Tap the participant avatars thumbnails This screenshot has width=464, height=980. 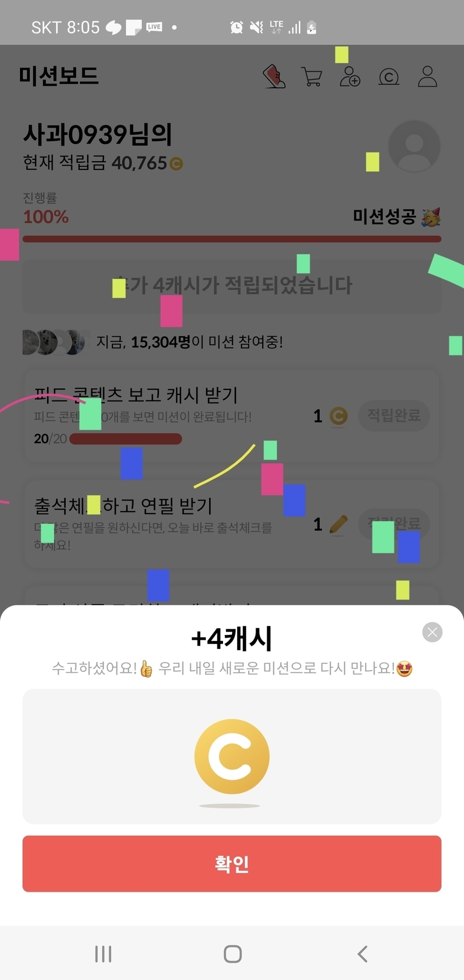(x=54, y=342)
